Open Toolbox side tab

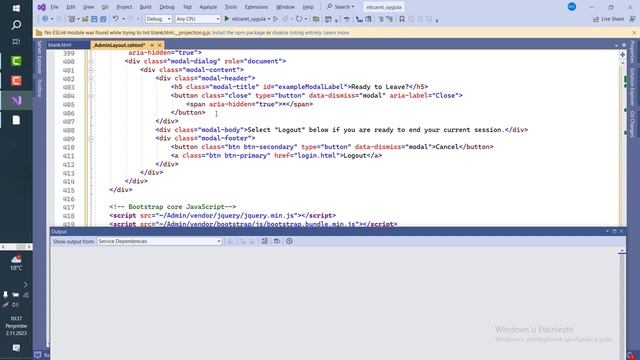point(39,88)
